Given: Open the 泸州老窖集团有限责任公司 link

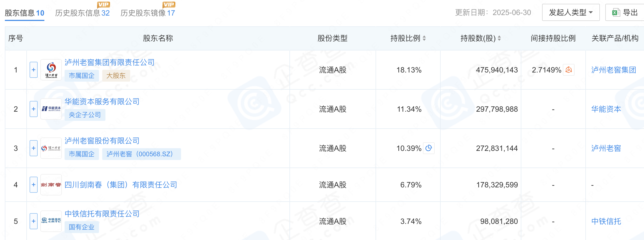Looking at the screenshot, I should coord(109,62).
